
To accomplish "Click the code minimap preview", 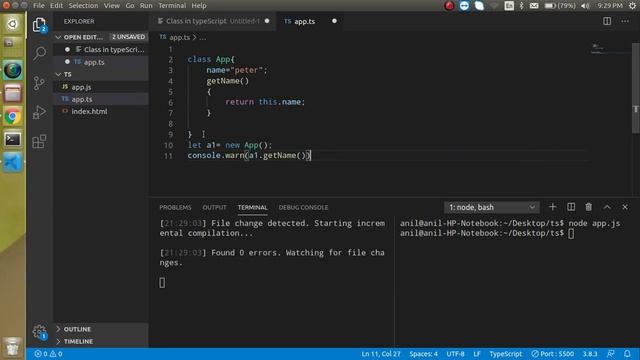I will tap(610, 48).
